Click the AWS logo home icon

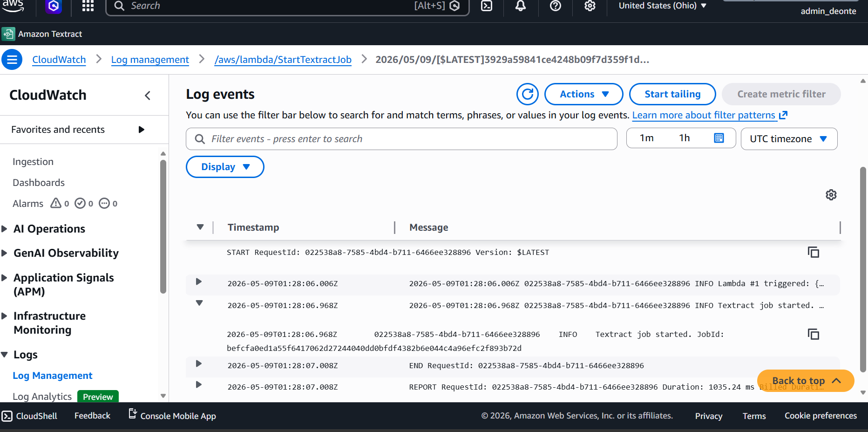coord(13,6)
